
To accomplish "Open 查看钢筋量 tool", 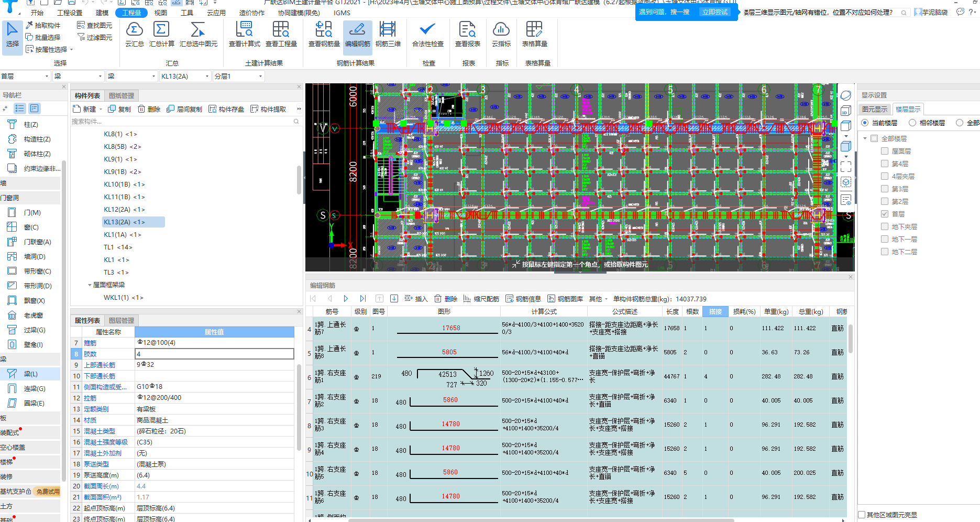I will pos(324,35).
